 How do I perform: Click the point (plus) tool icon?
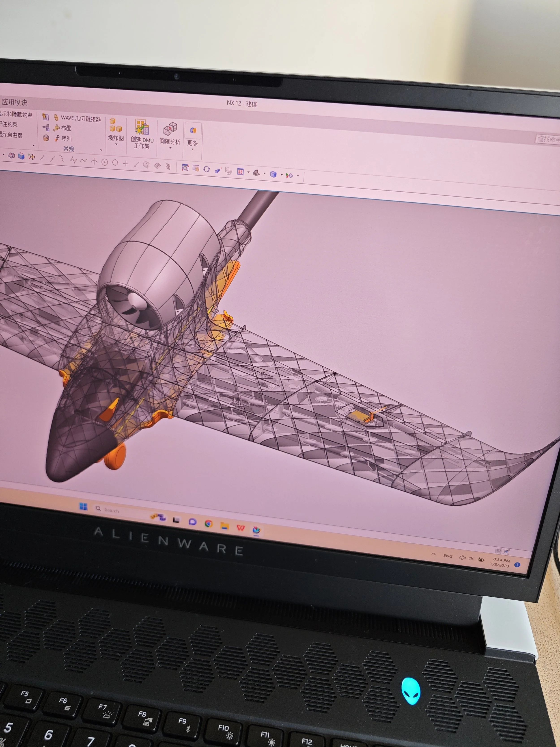tap(126, 164)
